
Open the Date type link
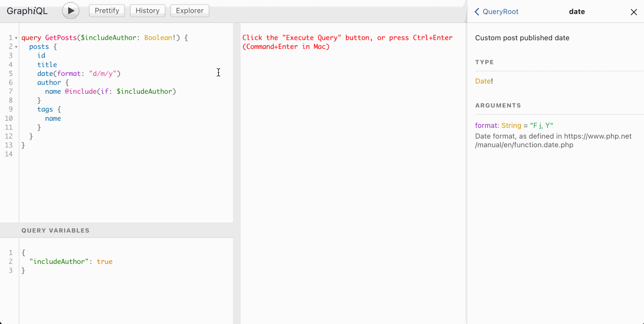(483, 81)
